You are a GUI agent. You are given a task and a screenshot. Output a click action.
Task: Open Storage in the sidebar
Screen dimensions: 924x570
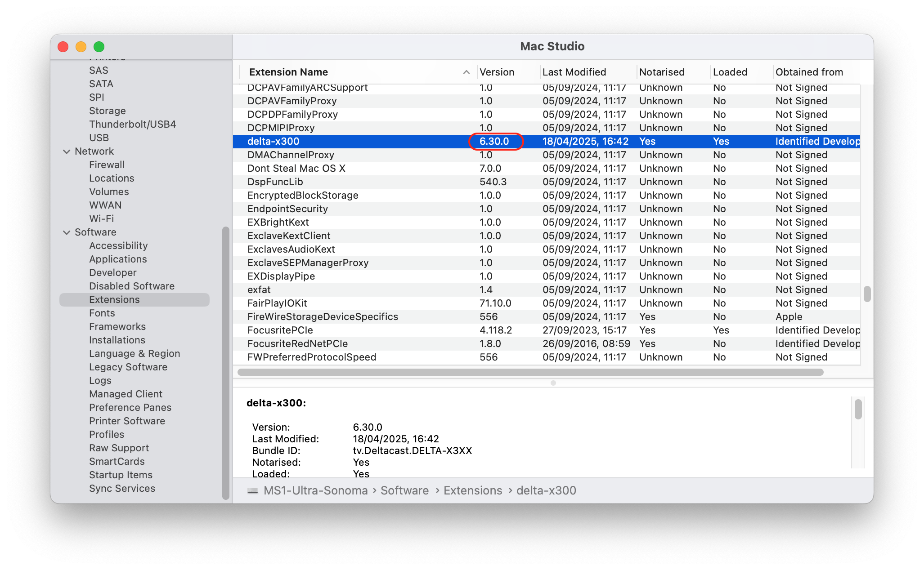[108, 111]
